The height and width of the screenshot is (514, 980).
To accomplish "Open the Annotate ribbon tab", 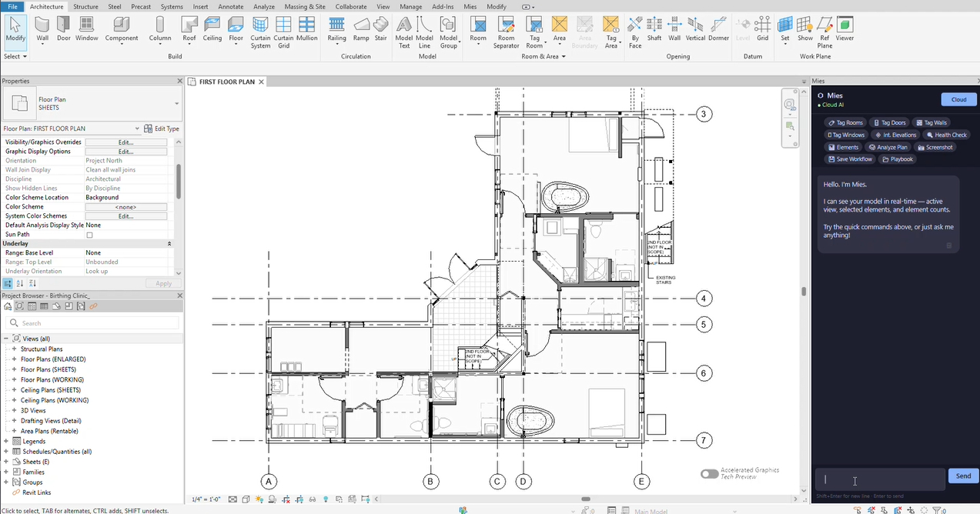I will (x=230, y=6).
